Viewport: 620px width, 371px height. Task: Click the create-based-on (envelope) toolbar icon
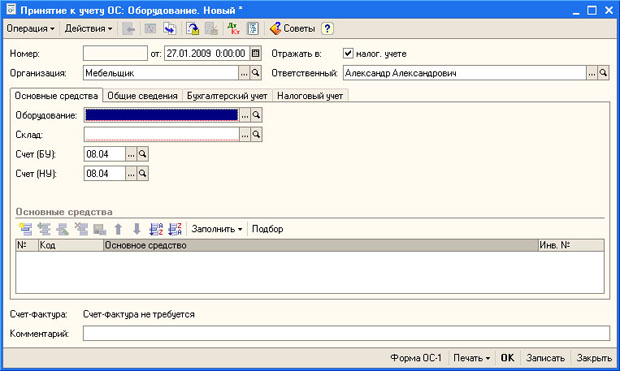(x=193, y=28)
